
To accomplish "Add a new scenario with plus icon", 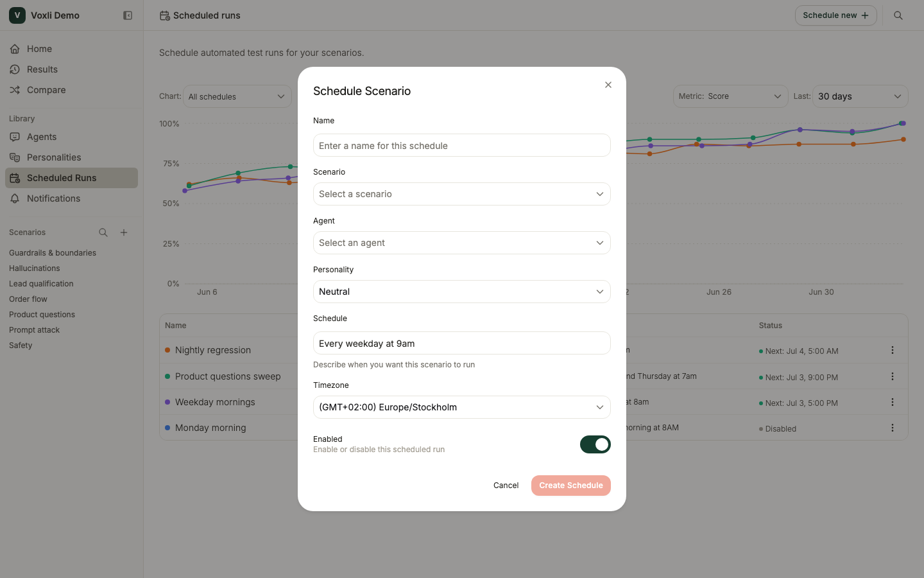I will [124, 232].
